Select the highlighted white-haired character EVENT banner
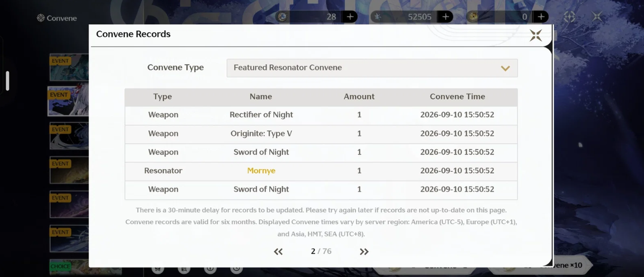Screen dimensions: 644x277 [x=68, y=101]
